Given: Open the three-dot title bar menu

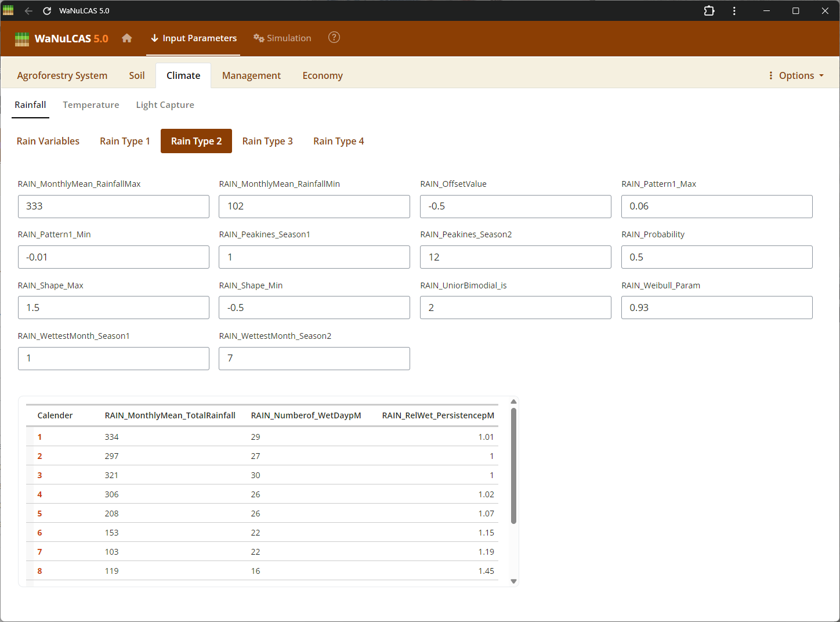Looking at the screenshot, I should (734, 11).
